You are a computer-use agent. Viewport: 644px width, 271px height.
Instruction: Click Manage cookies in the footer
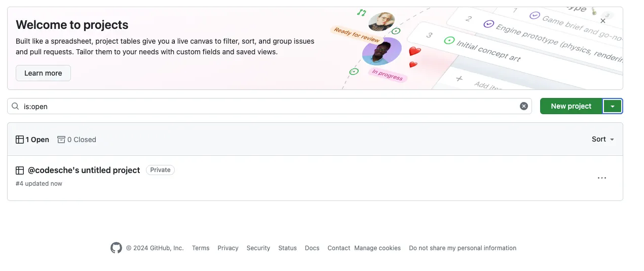pyautogui.click(x=377, y=248)
